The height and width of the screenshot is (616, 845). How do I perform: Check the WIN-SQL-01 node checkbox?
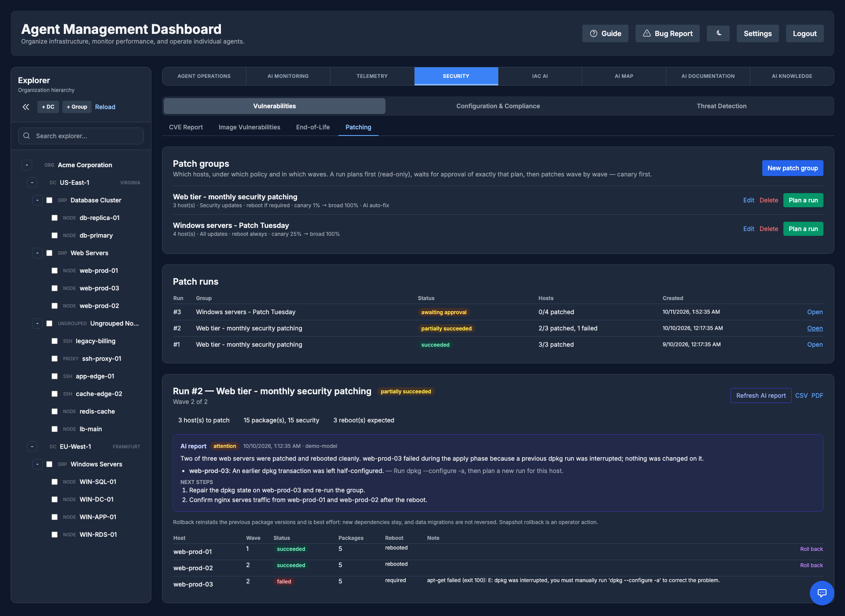pyautogui.click(x=55, y=482)
